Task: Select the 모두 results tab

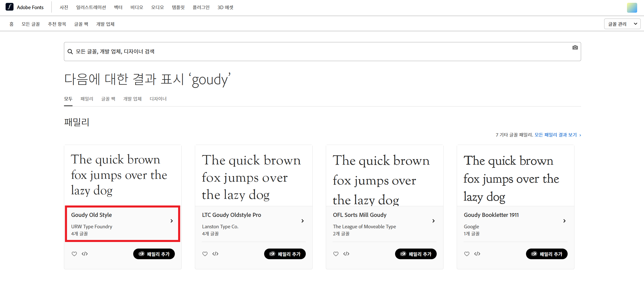Action: [68, 99]
